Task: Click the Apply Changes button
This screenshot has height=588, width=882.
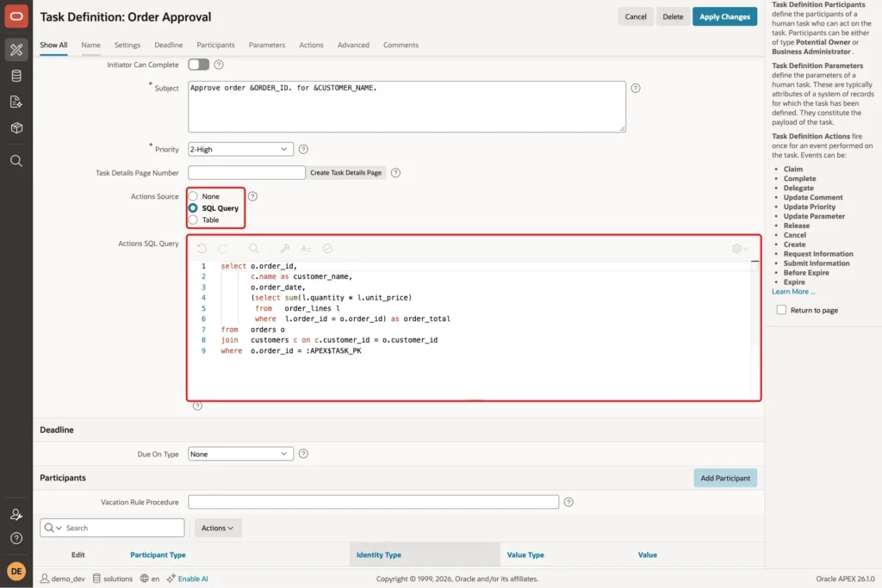Action: click(x=724, y=17)
